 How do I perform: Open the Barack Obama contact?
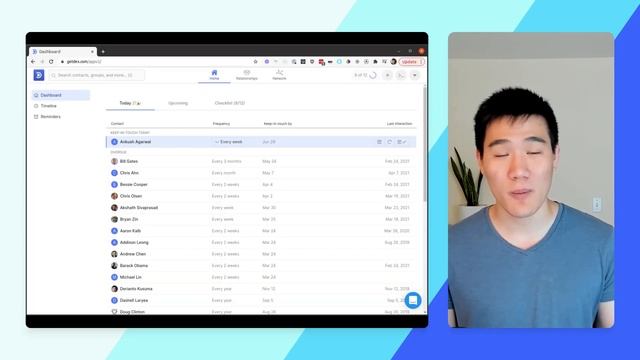point(133,265)
